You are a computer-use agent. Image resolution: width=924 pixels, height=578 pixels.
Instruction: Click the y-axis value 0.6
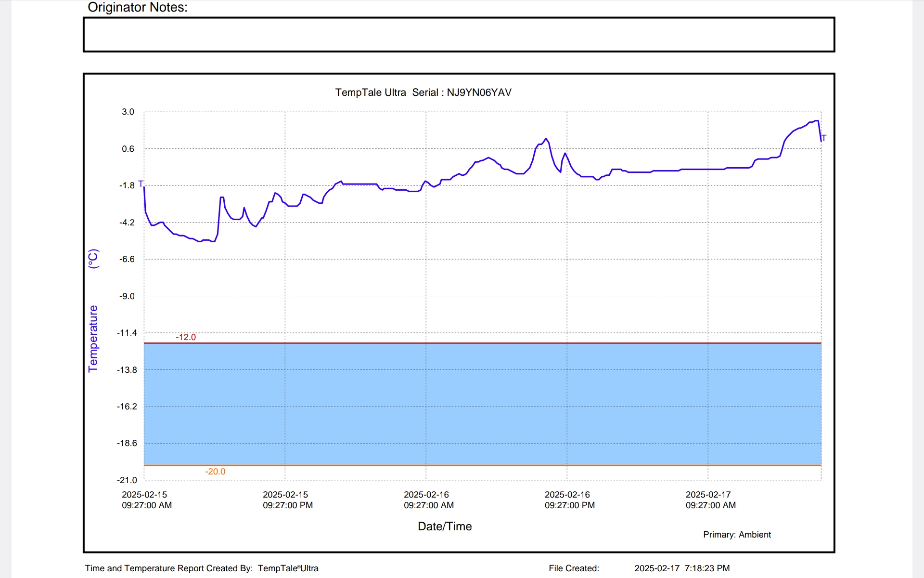point(128,149)
